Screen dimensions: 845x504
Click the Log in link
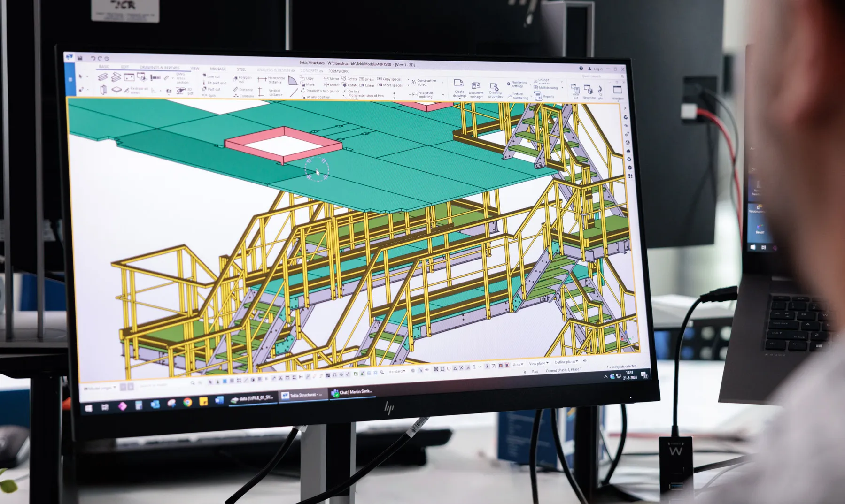tap(597, 69)
